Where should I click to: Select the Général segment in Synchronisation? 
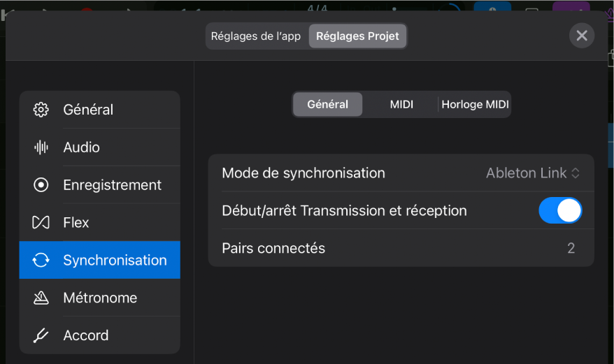[327, 105]
